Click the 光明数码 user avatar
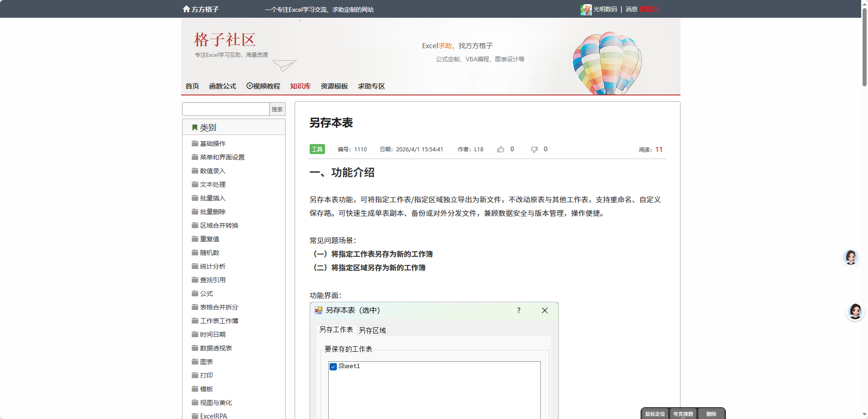Image resolution: width=868 pixels, height=419 pixels. coord(586,10)
